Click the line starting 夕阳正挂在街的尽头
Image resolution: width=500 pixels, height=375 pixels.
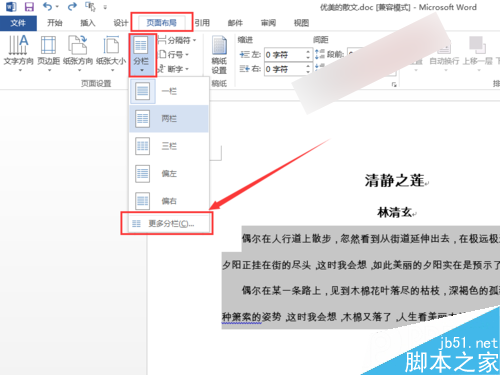pyautogui.click(x=361, y=265)
